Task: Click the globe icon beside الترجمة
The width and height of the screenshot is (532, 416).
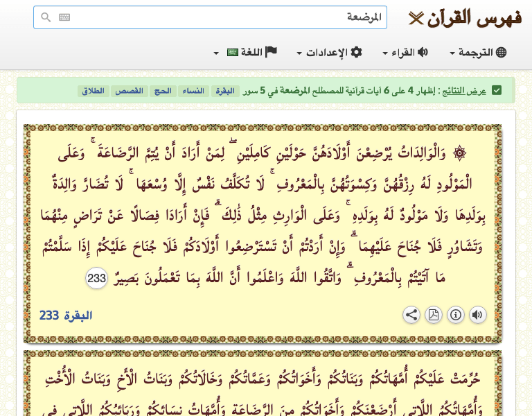Action: 501,52
